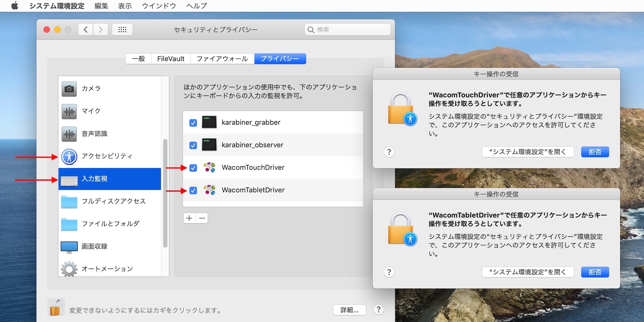Open the 詳細... advanced options
This screenshot has width=644, height=322.
pos(350,310)
